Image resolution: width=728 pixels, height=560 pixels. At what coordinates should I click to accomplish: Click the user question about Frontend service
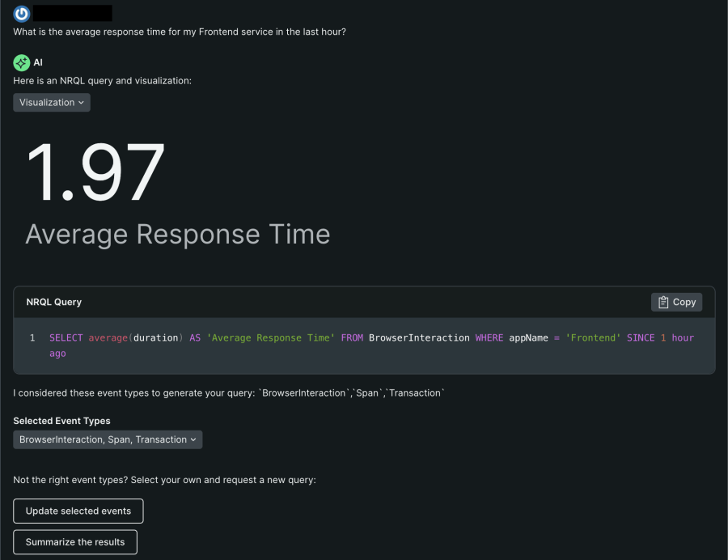(185, 32)
